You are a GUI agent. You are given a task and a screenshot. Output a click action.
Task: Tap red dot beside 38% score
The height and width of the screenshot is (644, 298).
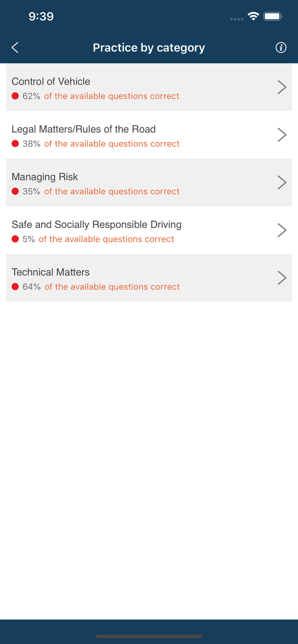15,144
